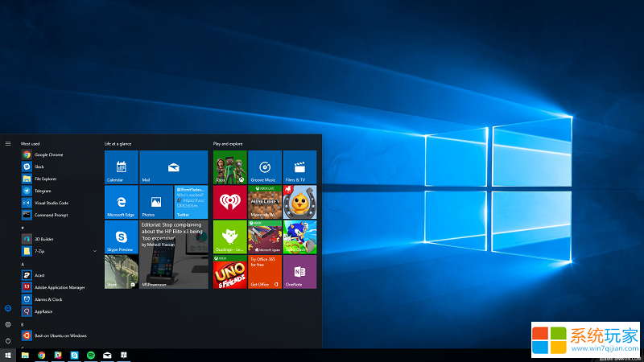Click the Windows Start button on taskbar

[8, 355]
